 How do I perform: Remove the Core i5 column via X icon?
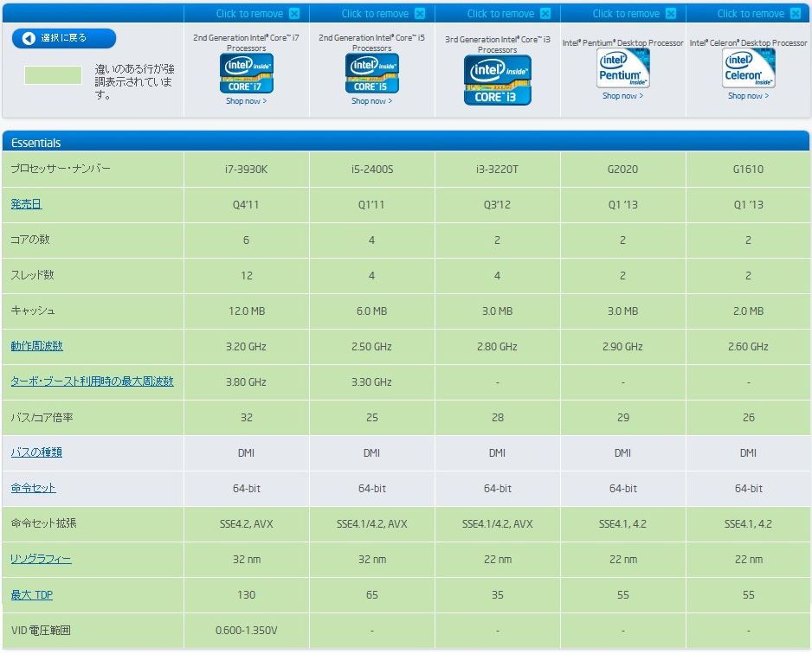[x=420, y=14]
